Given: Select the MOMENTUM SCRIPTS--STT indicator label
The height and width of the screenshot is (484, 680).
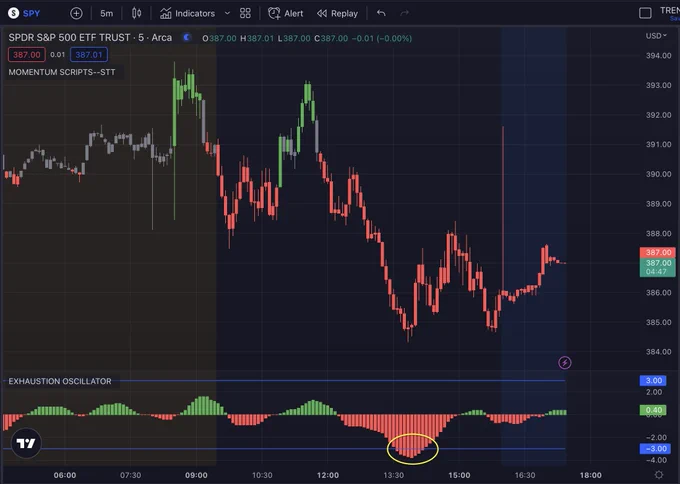Looking at the screenshot, I should tap(62, 72).
